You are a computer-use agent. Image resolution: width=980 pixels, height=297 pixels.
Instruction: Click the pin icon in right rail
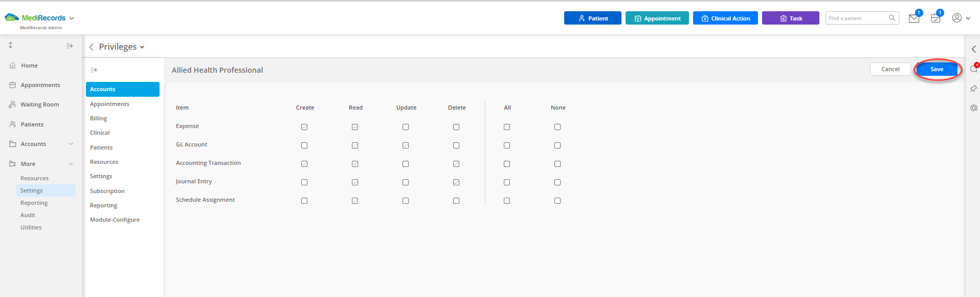(973, 89)
